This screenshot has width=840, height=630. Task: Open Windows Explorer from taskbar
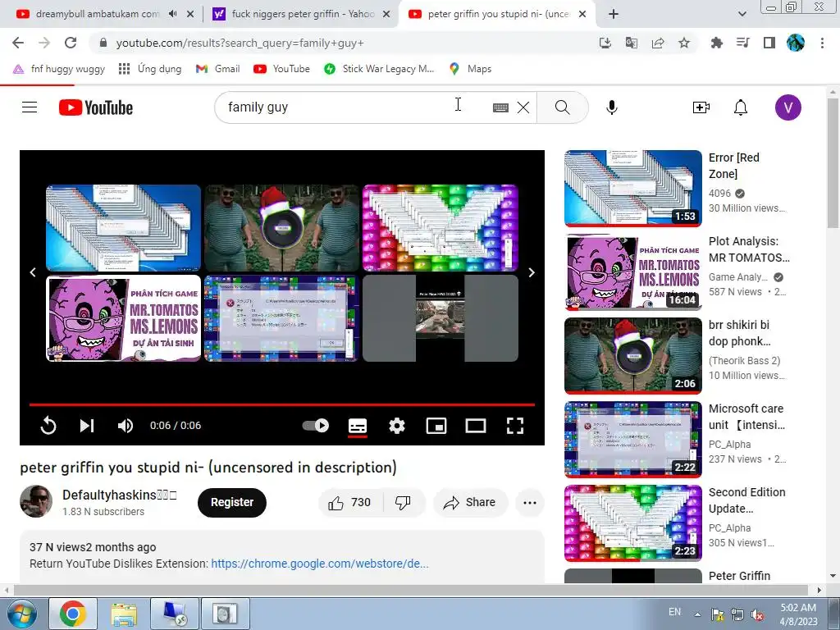[124, 614]
